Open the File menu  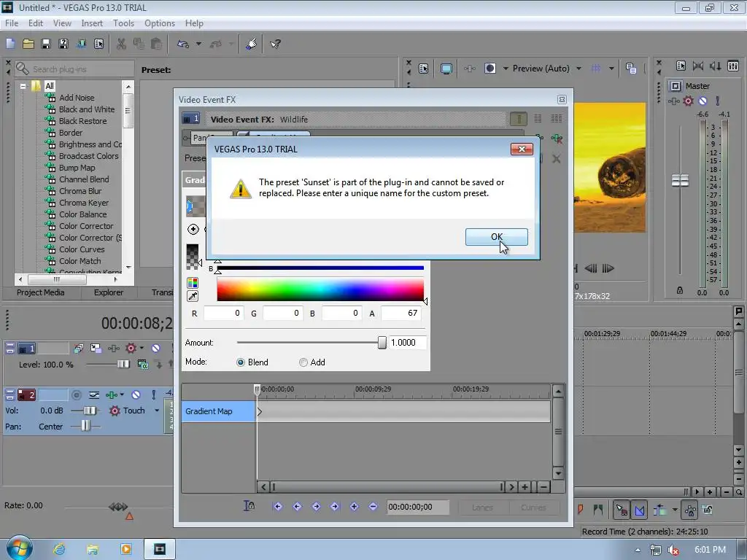[12, 23]
